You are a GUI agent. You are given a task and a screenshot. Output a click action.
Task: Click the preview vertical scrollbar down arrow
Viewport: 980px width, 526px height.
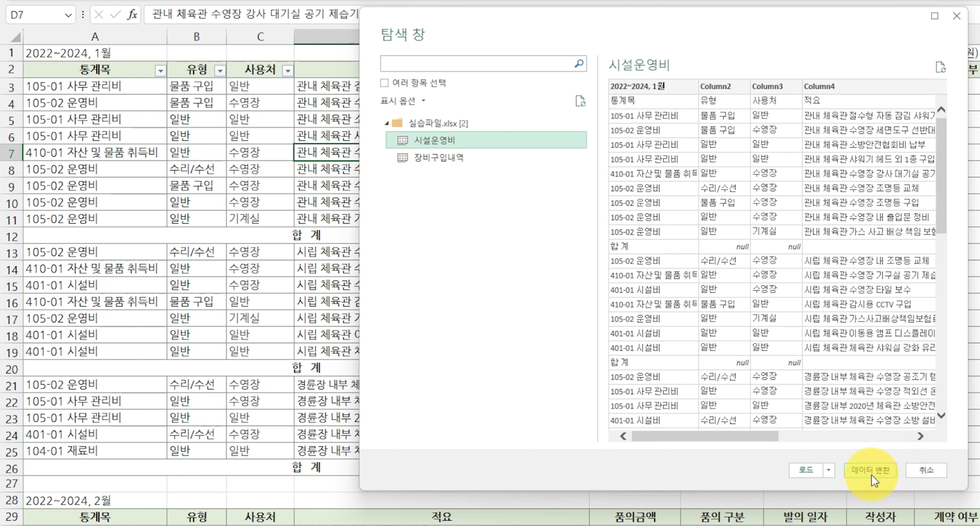(x=941, y=416)
